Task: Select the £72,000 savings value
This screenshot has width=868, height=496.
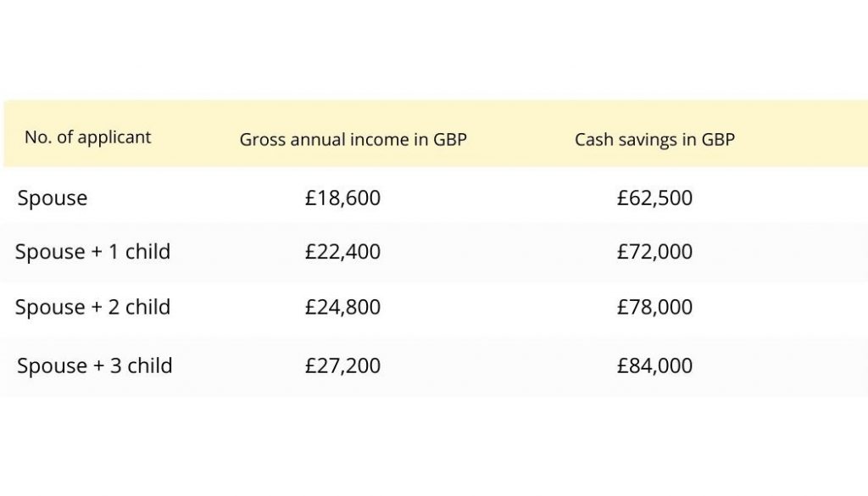Action: 655,252
